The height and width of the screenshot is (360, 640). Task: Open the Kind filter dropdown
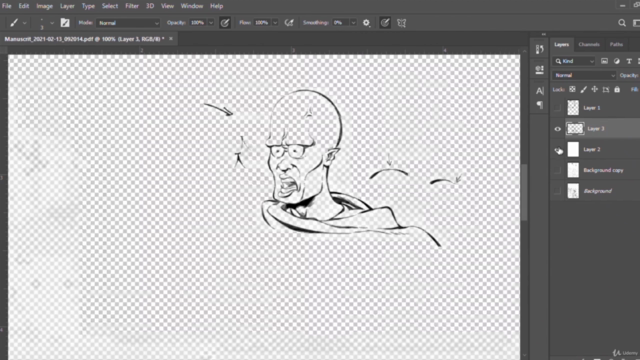click(574, 61)
